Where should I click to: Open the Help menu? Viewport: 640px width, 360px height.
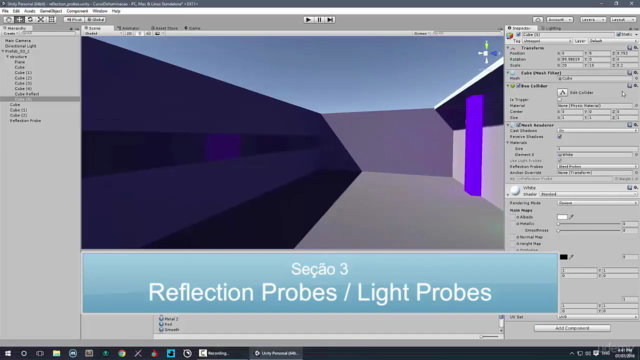[116, 11]
